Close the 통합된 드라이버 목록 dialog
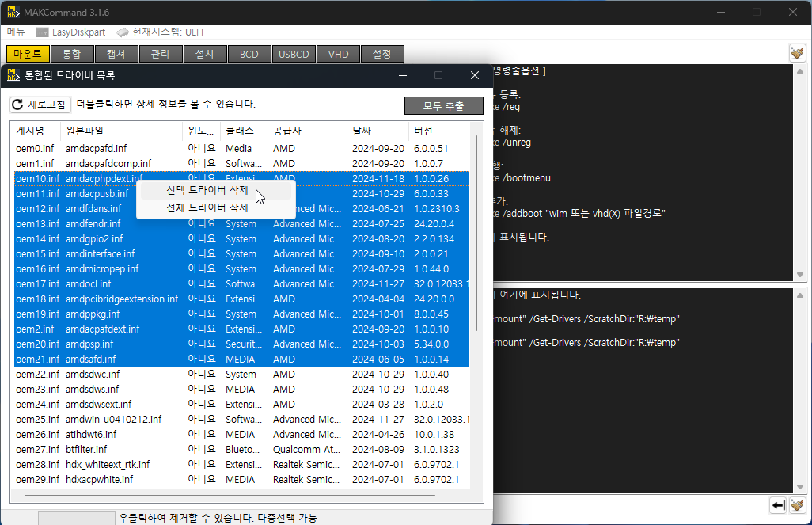 click(474, 76)
